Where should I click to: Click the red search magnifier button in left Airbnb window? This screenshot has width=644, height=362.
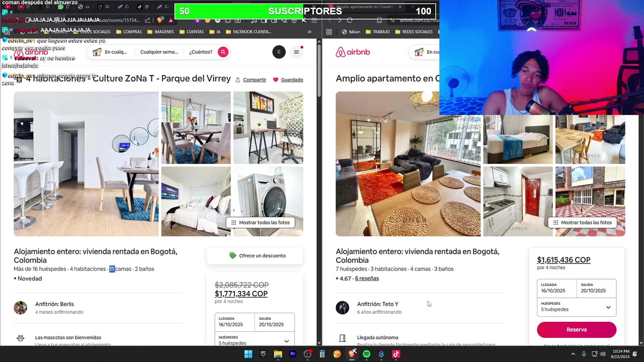[223, 52]
